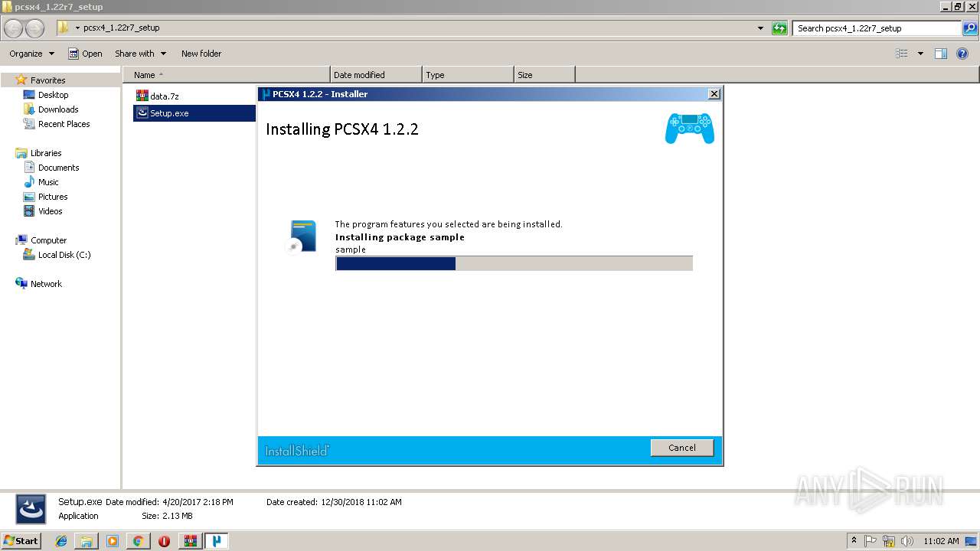Toggle the preview pane
Screen dimensions: 980x551
pyautogui.click(x=941, y=54)
